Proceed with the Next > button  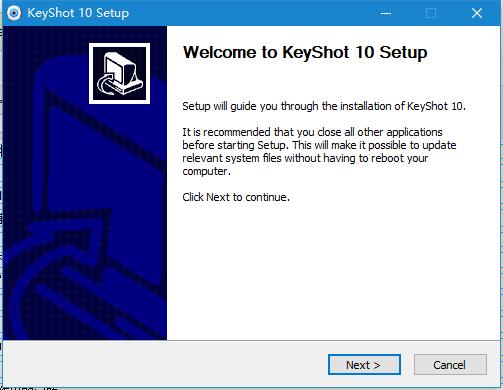pyautogui.click(x=364, y=365)
